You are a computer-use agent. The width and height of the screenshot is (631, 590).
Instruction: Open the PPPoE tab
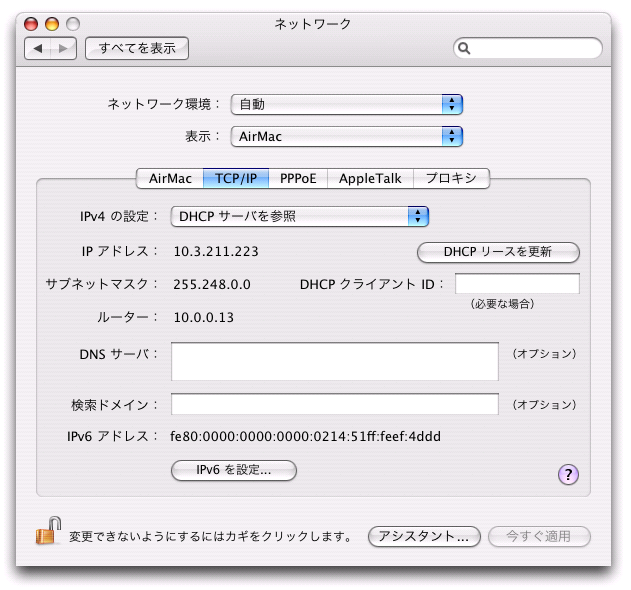tap(298, 179)
